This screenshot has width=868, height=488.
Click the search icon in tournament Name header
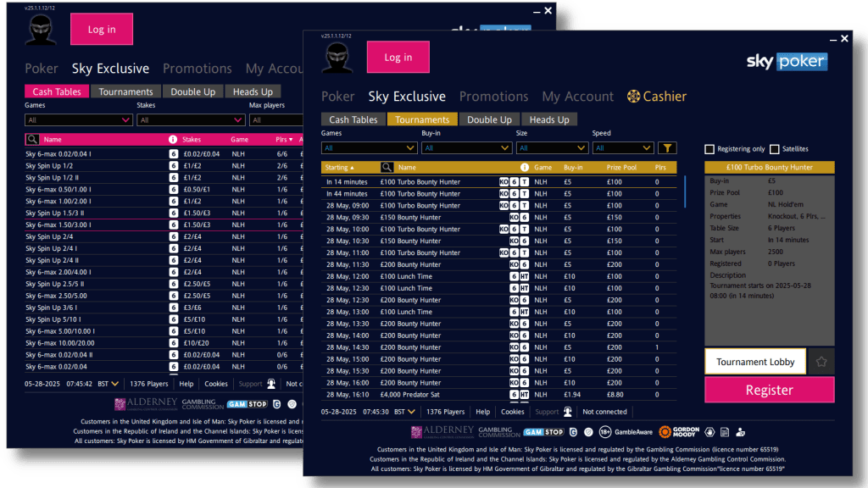(387, 167)
